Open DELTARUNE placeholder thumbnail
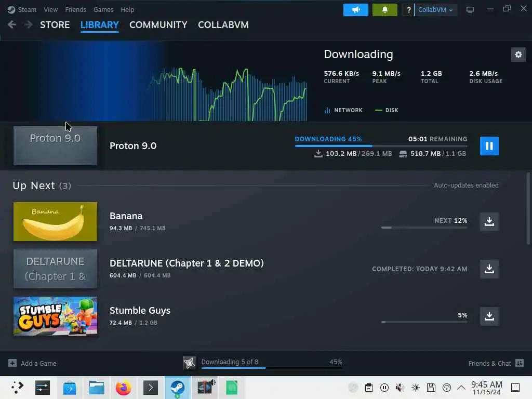The image size is (532, 399). click(x=55, y=269)
